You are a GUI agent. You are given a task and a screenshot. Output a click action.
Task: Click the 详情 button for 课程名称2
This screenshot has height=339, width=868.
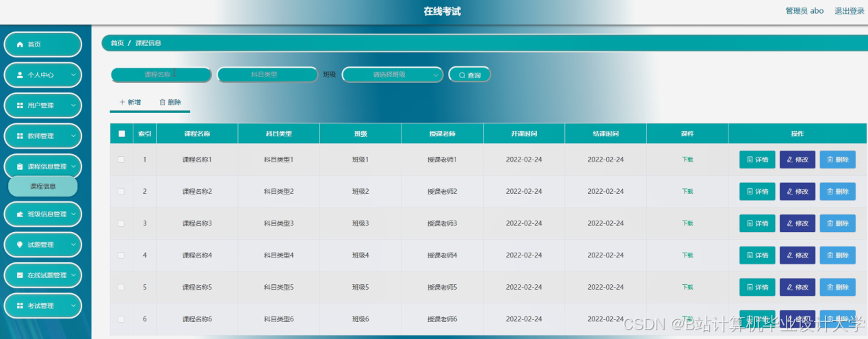pos(757,191)
